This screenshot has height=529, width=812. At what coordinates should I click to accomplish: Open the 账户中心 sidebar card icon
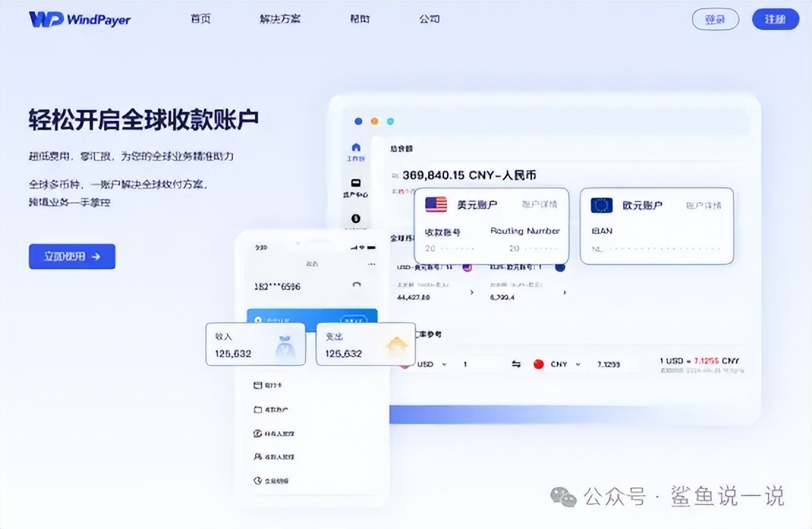point(355,182)
